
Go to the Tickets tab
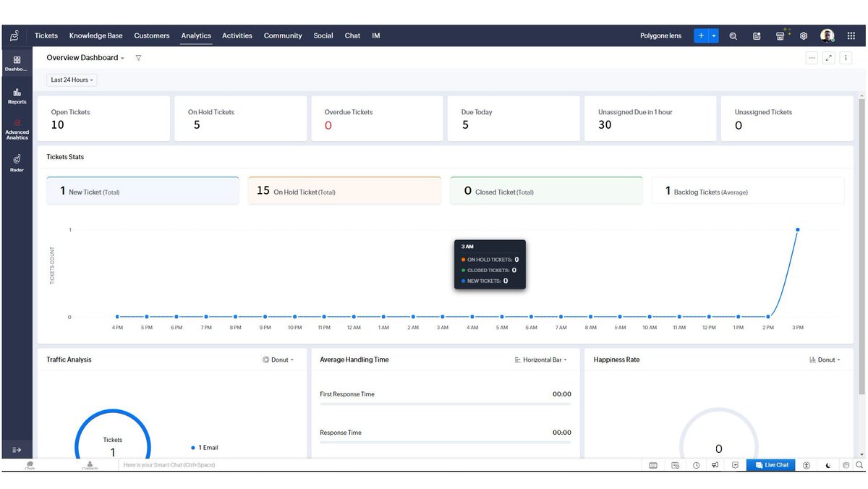click(46, 35)
